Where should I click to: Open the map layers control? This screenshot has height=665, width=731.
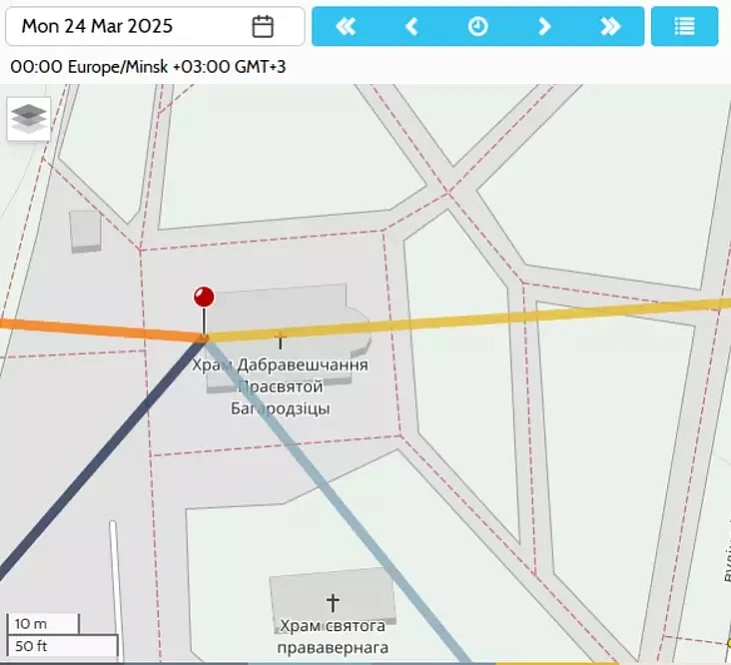(29, 119)
